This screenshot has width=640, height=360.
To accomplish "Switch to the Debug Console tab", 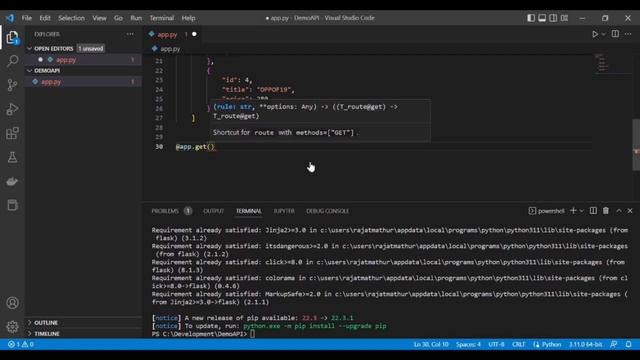I will 327,211.
